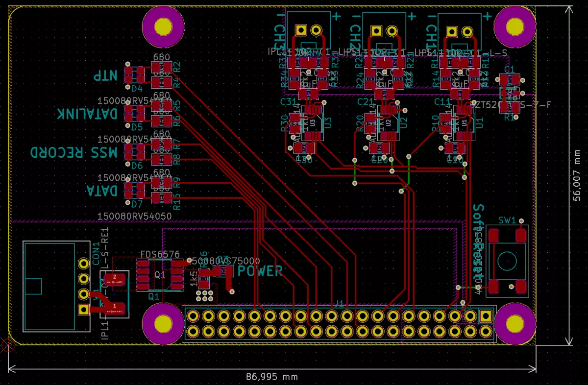Select the top-left purple mounting hole

click(163, 27)
